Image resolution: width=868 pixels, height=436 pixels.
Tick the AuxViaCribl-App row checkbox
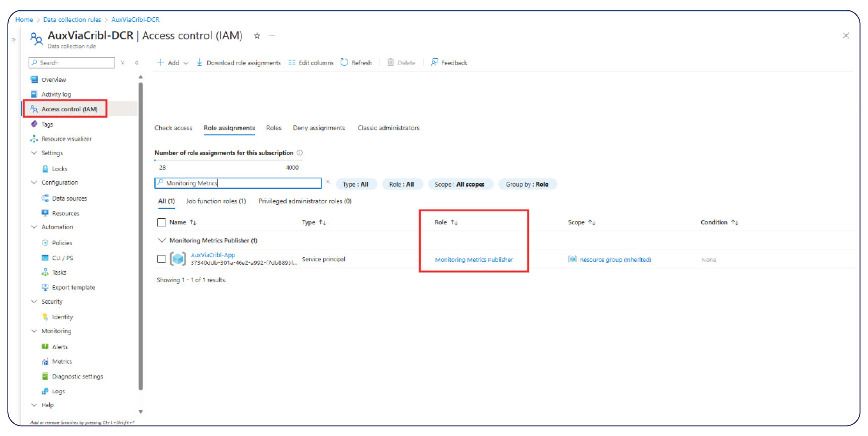coord(161,259)
